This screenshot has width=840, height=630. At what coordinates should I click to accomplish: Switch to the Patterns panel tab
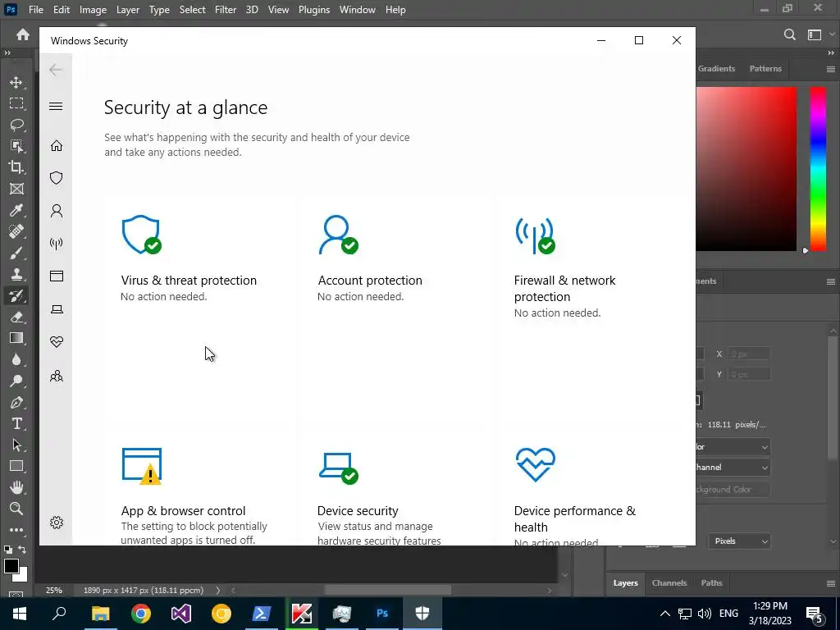point(765,69)
